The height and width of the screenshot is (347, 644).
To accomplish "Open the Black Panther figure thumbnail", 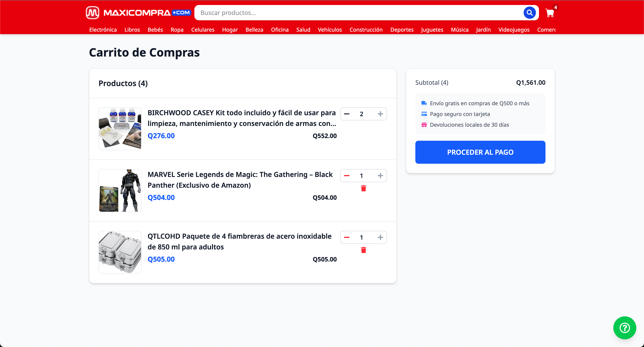I will 120,191.
